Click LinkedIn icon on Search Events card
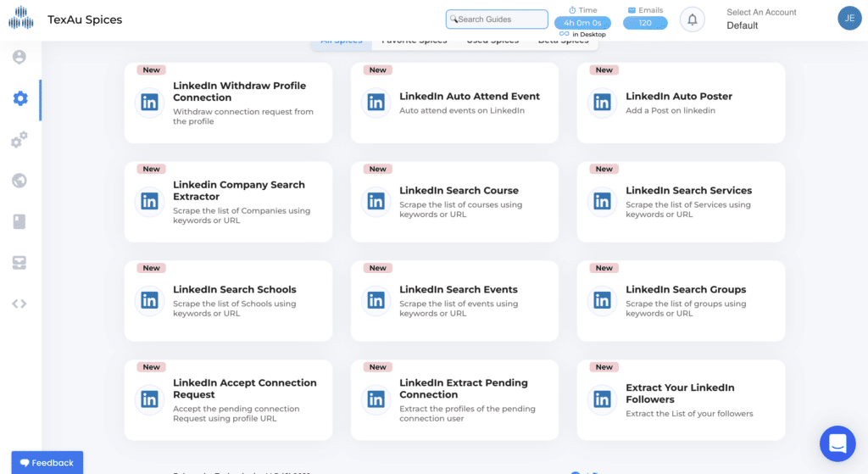This screenshot has width=868, height=474. (x=376, y=301)
